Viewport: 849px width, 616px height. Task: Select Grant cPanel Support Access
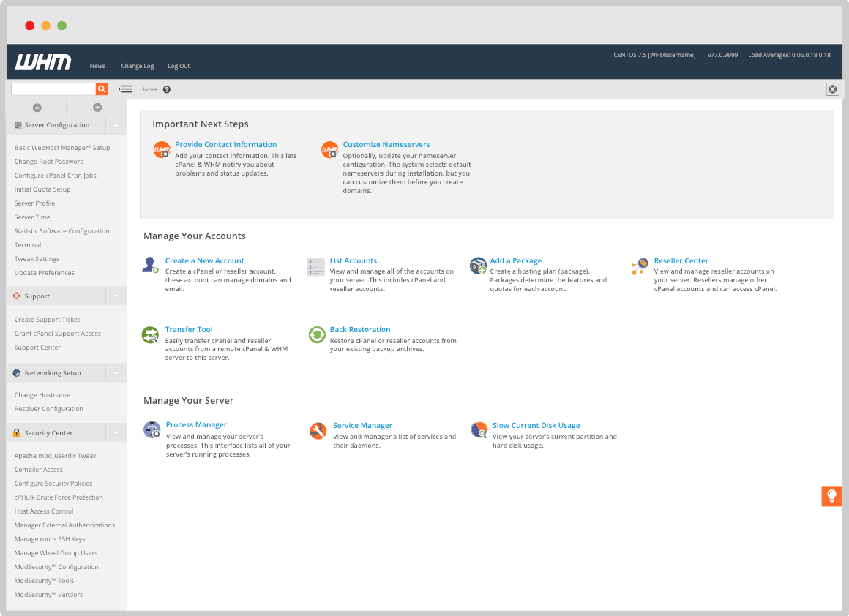tap(57, 334)
